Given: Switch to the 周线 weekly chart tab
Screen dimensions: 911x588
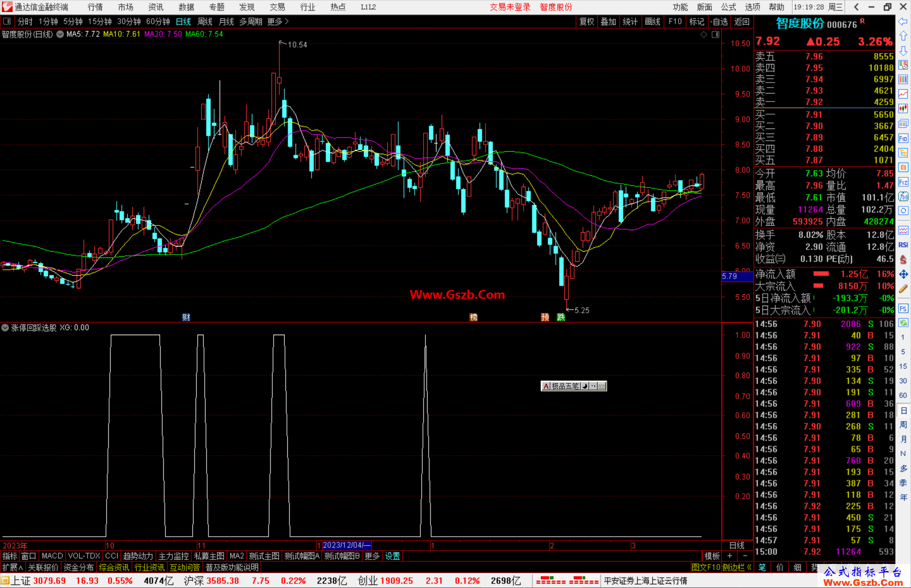Looking at the screenshot, I should pos(205,21).
